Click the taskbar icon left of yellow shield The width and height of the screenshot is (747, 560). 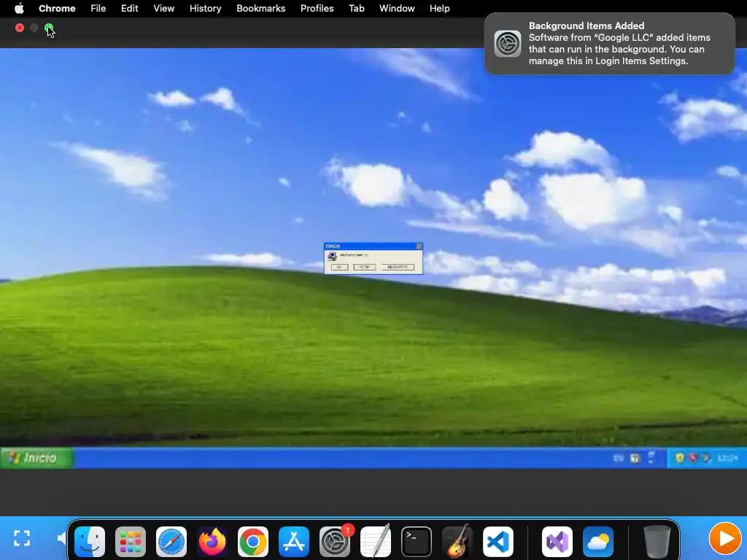651,457
